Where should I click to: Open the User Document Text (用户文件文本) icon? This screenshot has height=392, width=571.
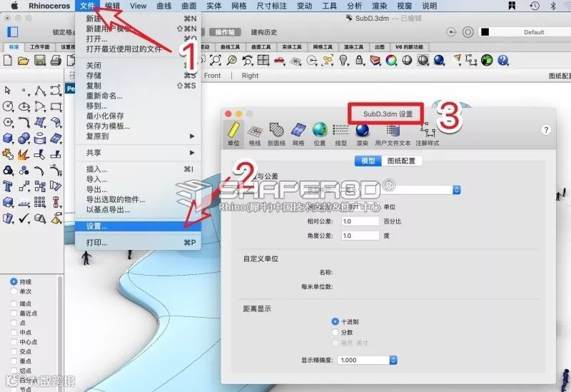[x=393, y=134]
